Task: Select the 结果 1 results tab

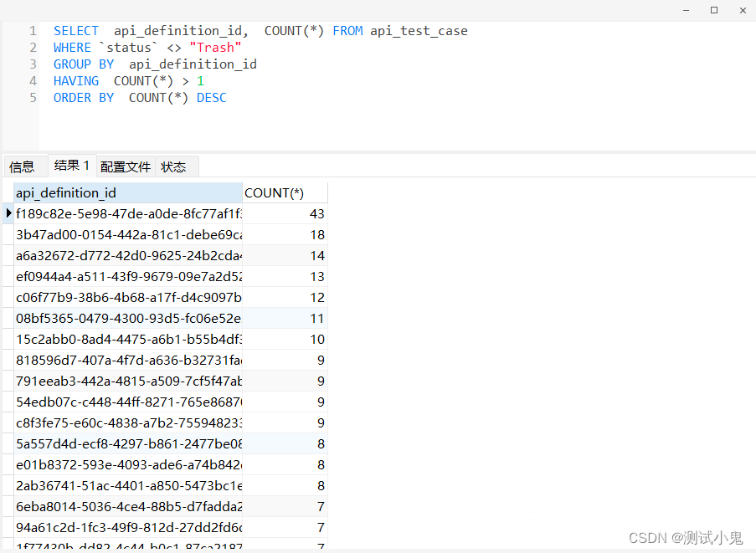Action: pos(71,166)
